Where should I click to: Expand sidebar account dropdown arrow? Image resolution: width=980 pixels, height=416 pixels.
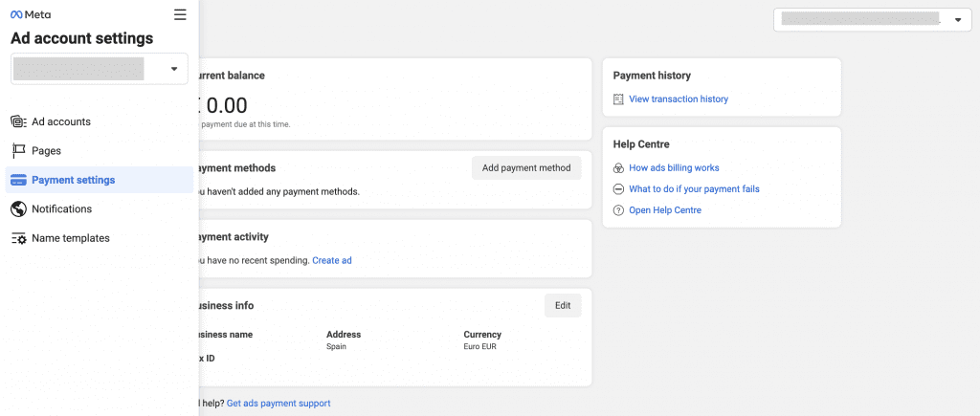click(174, 69)
